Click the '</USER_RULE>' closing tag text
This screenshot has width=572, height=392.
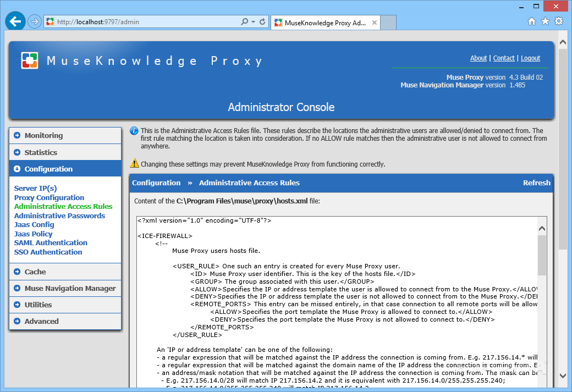[x=197, y=335]
